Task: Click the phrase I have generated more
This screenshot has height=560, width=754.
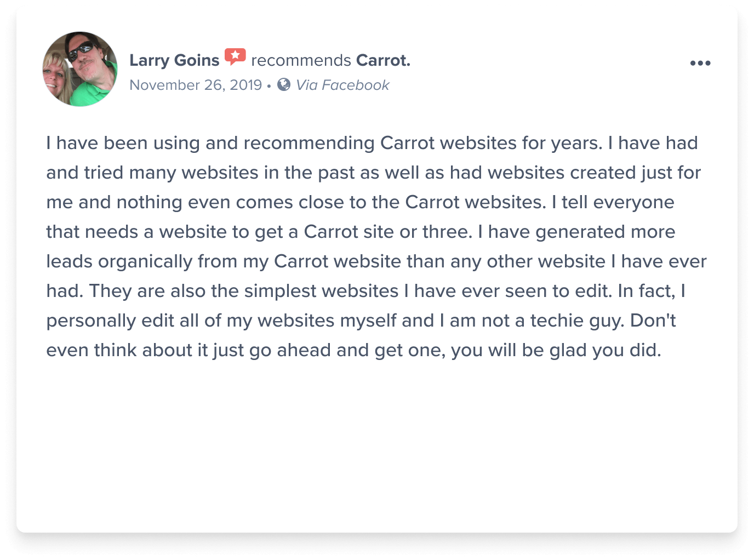Action: point(576,232)
